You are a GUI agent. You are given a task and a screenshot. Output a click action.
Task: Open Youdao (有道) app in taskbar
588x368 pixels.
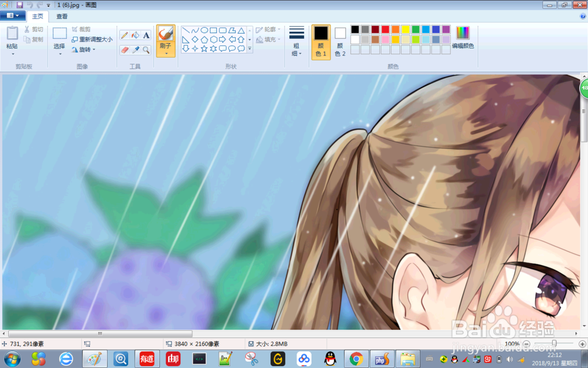pyautogui.click(x=147, y=359)
